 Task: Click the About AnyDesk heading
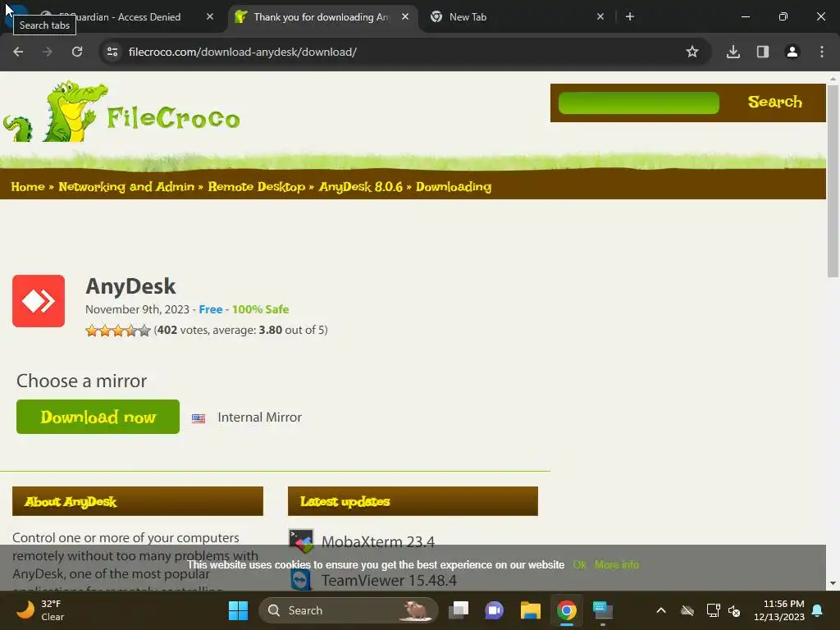click(71, 501)
